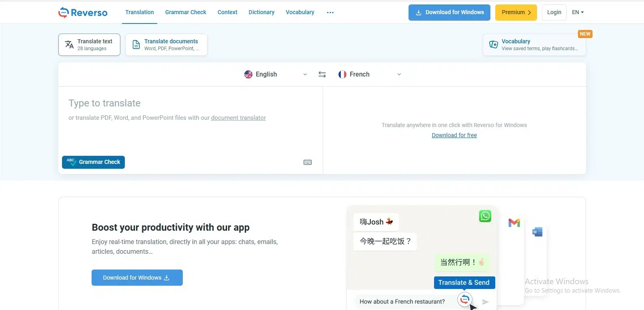The image size is (644, 310).
Task: Click the English flag icon
Action: pyautogui.click(x=248, y=74)
